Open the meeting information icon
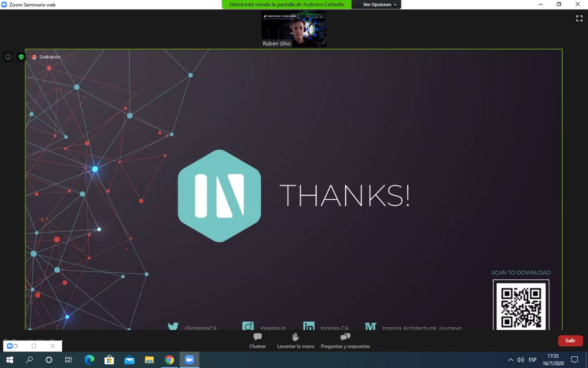This screenshot has height=368, width=588. (8, 57)
